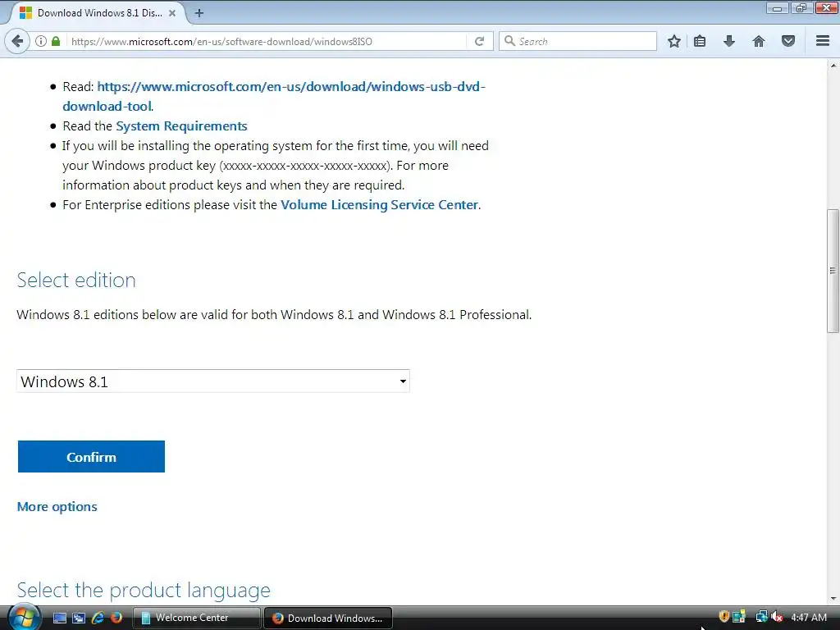Click the blue Confirm button
The image size is (840, 630).
(91, 456)
